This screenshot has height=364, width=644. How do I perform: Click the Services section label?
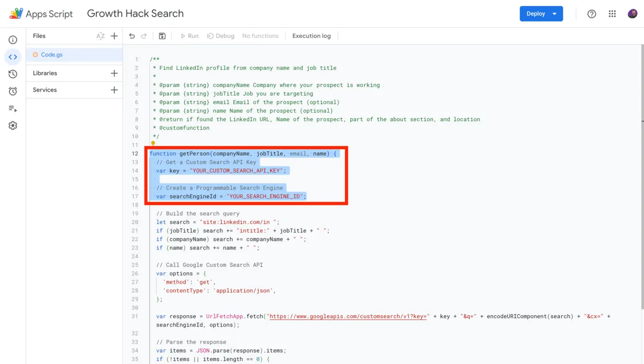pos(45,90)
